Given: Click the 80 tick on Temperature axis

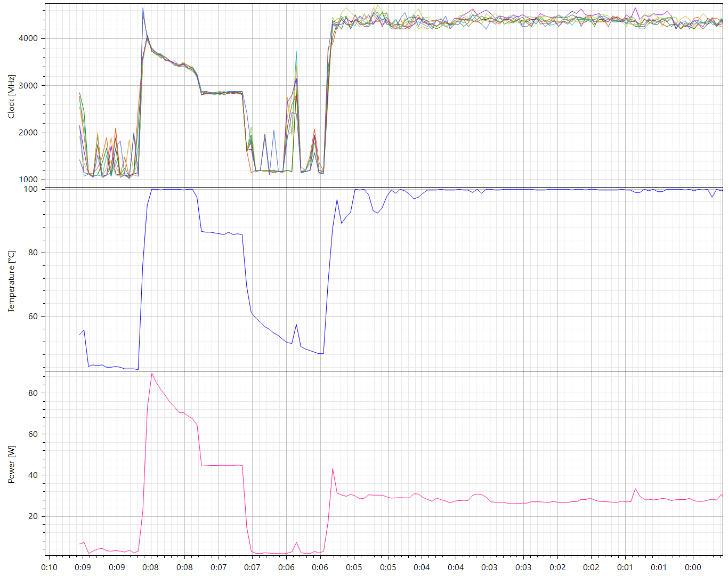Looking at the screenshot, I should (x=33, y=253).
